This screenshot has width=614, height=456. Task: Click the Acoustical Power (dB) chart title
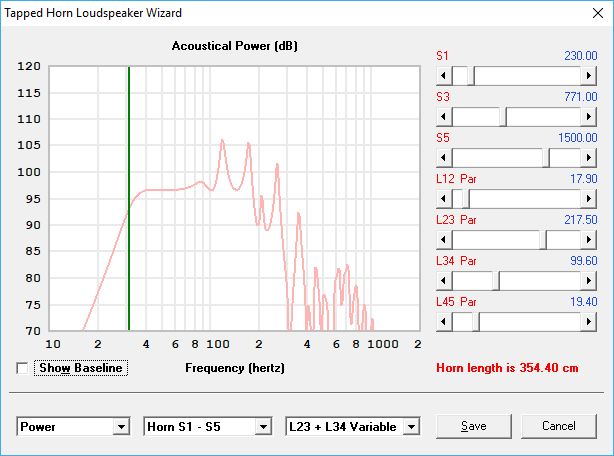pos(235,46)
